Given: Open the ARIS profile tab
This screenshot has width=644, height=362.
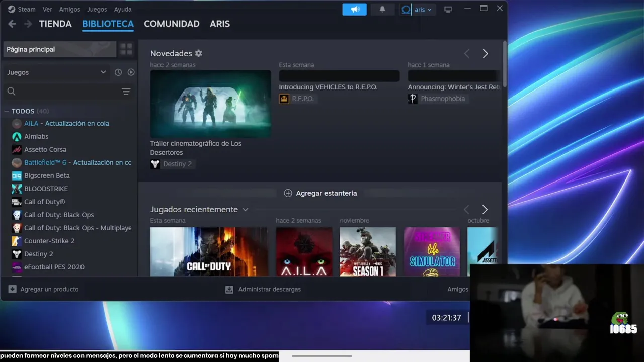Looking at the screenshot, I should (x=220, y=24).
